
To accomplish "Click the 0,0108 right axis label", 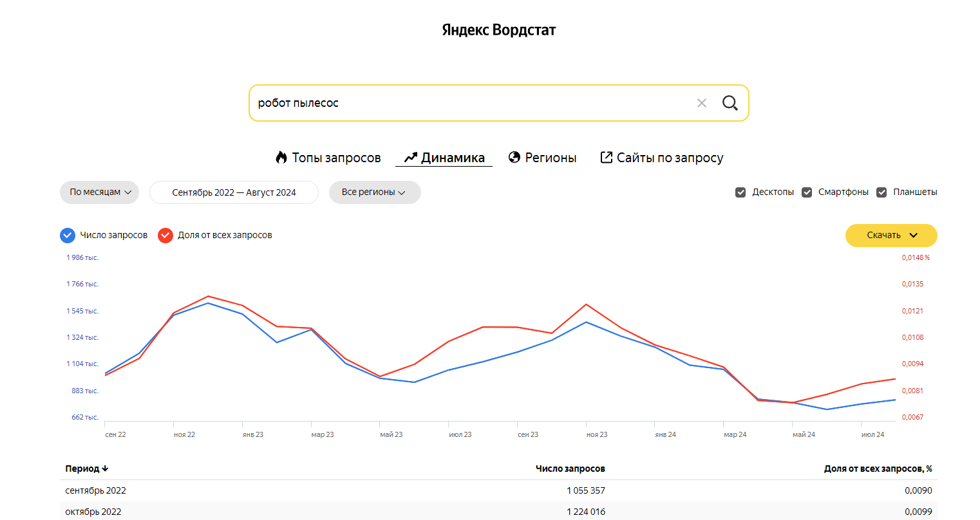I will tap(912, 337).
